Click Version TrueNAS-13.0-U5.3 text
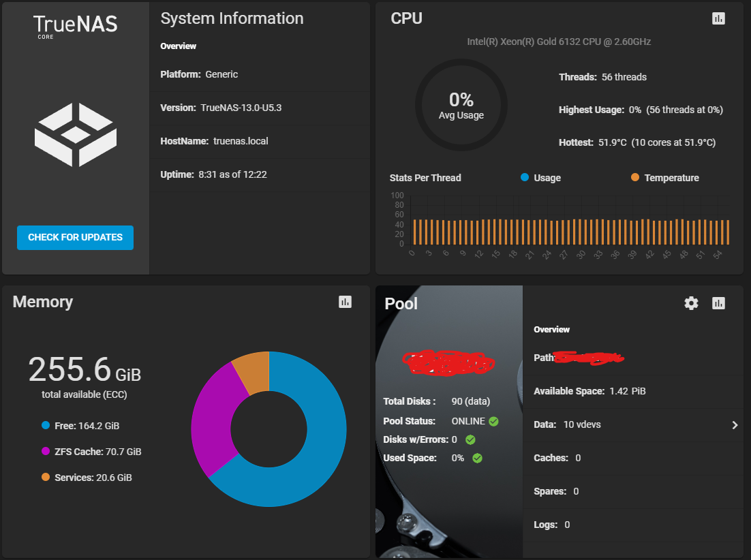The height and width of the screenshot is (560, 751). point(221,108)
